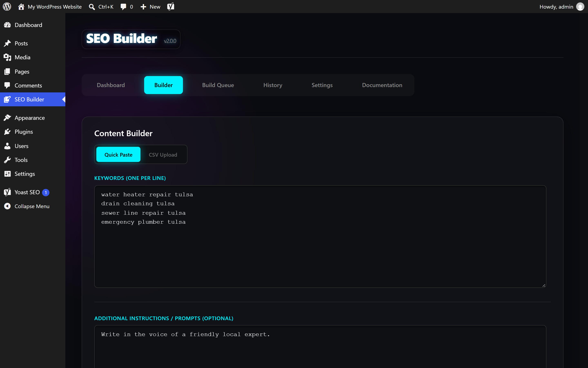The height and width of the screenshot is (368, 588).
Task: Click the Yoast SEO sidebar icon
Action: click(x=7, y=192)
